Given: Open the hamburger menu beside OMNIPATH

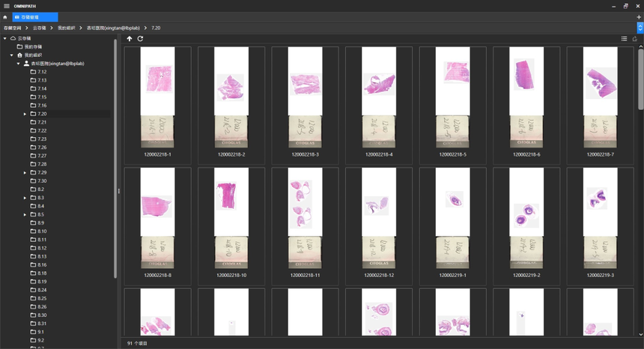Looking at the screenshot, I should click(7, 6).
